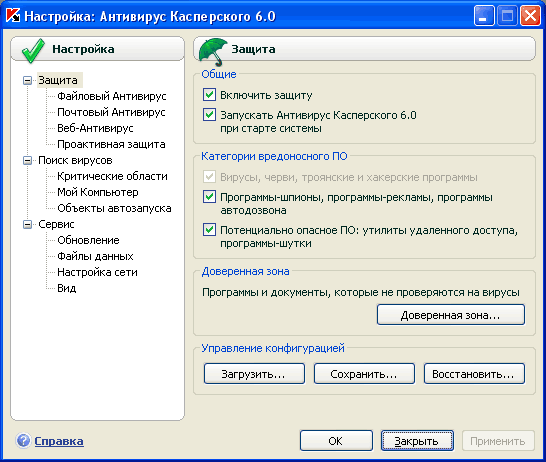Maximize the settings window
This screenshot has height=462, width=546.
[x=507, y=16]
